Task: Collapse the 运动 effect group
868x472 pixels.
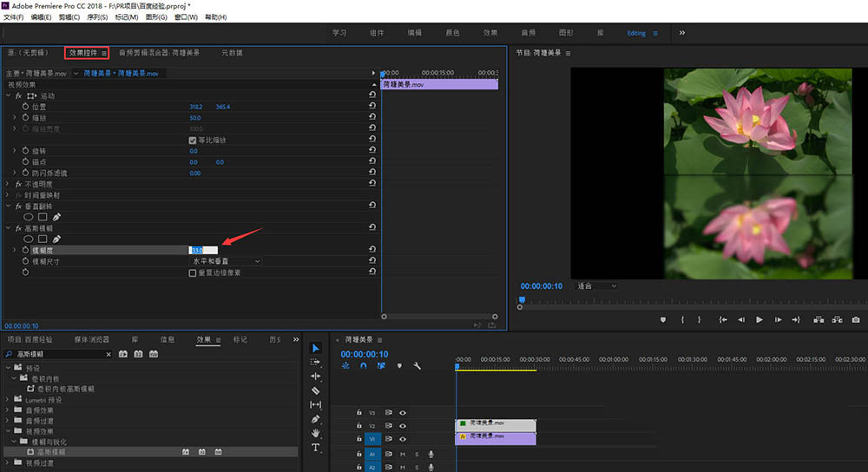Action: (9, 95)
